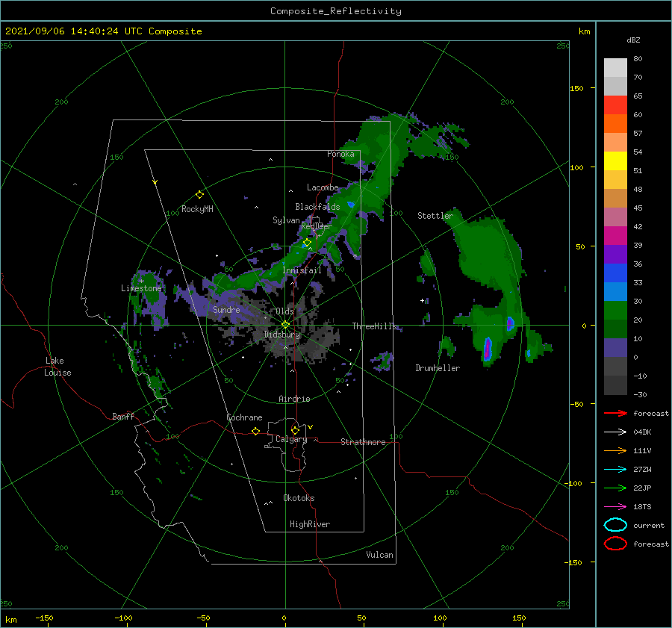672x628 pixels.
Task: Click the RockyMH label
Action: coord(197,209)
